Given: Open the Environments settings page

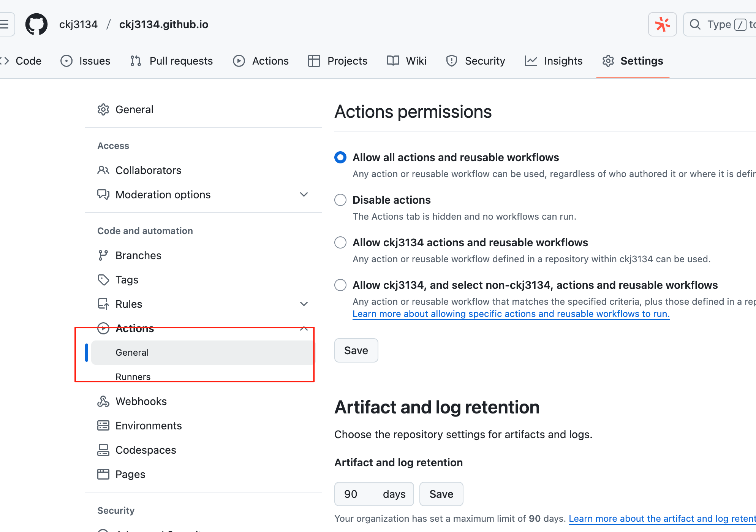Looking at the screenshot, I should click(149, 426).
